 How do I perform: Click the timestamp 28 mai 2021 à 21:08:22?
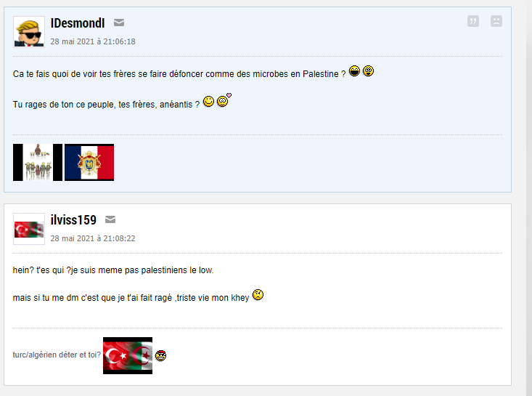point(93,238)
